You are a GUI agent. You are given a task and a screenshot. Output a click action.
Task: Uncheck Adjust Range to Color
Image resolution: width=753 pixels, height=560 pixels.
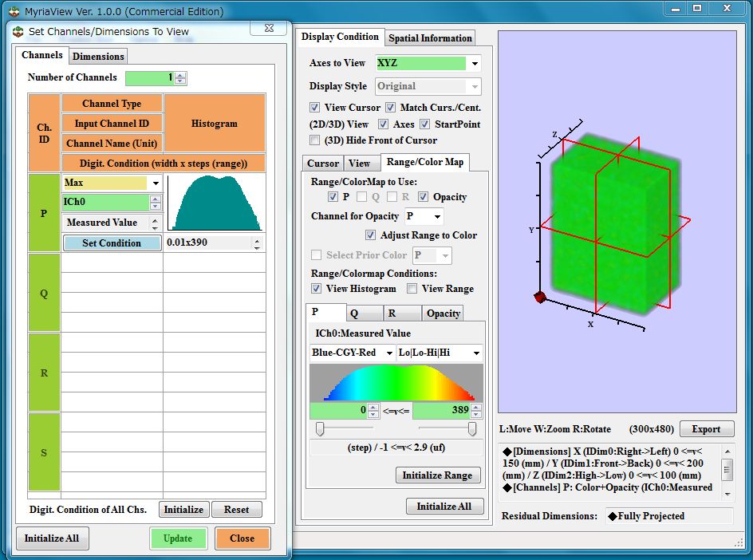[x=371, y=235]
